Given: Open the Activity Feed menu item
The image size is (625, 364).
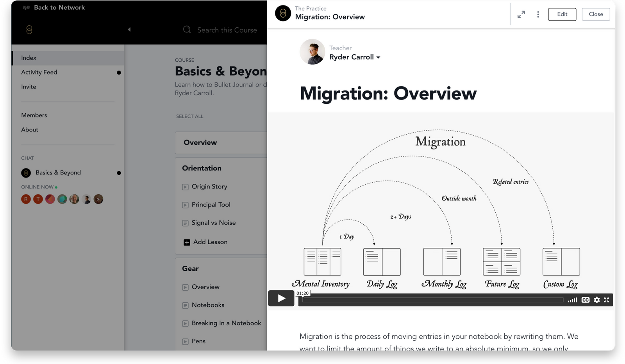Looking at the screenshot, I should pyautogui.click(x=39, y=72).
